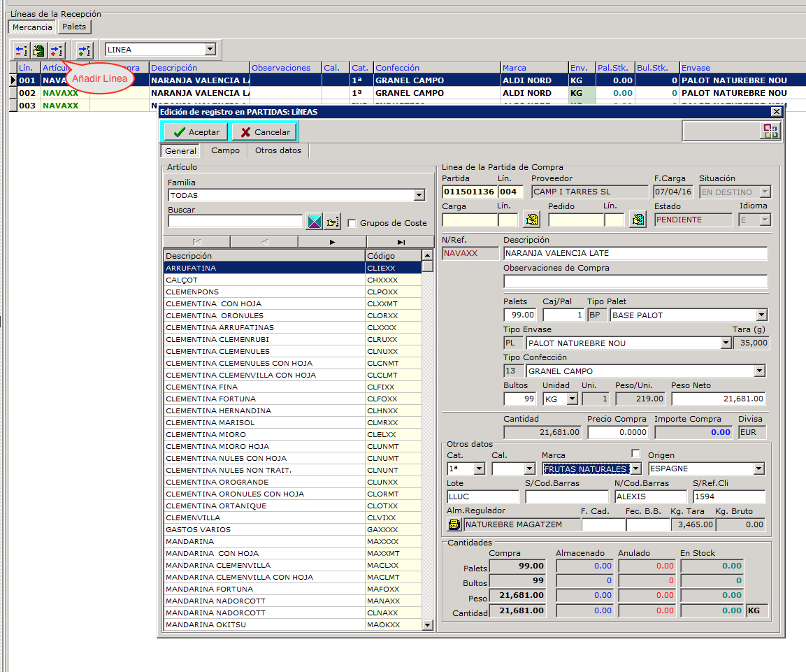Tick the checkbox above the Marca dropdown

point(635,453)
